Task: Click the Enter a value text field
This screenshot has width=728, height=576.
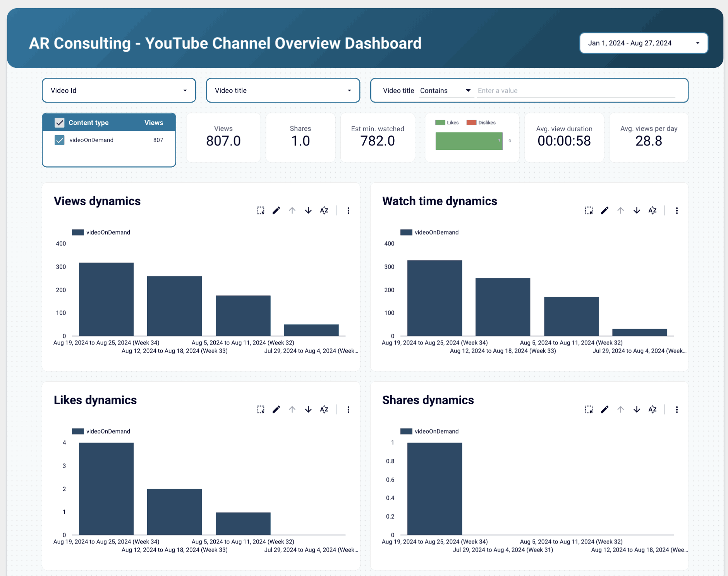Action: 577,90
